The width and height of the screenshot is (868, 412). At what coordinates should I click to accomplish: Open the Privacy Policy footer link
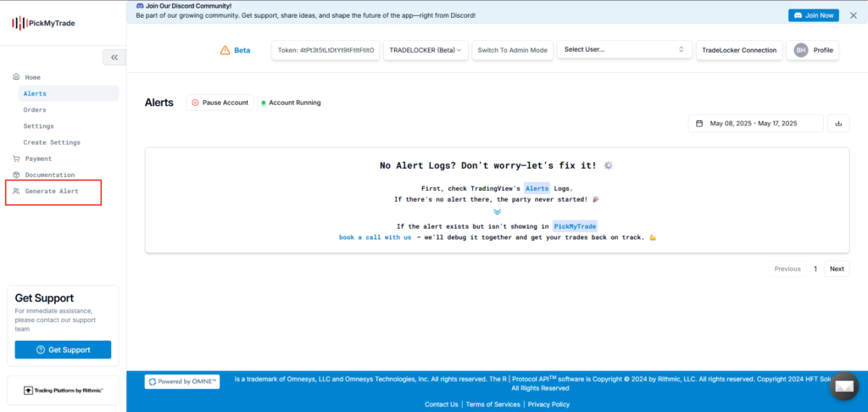[548, 404]
